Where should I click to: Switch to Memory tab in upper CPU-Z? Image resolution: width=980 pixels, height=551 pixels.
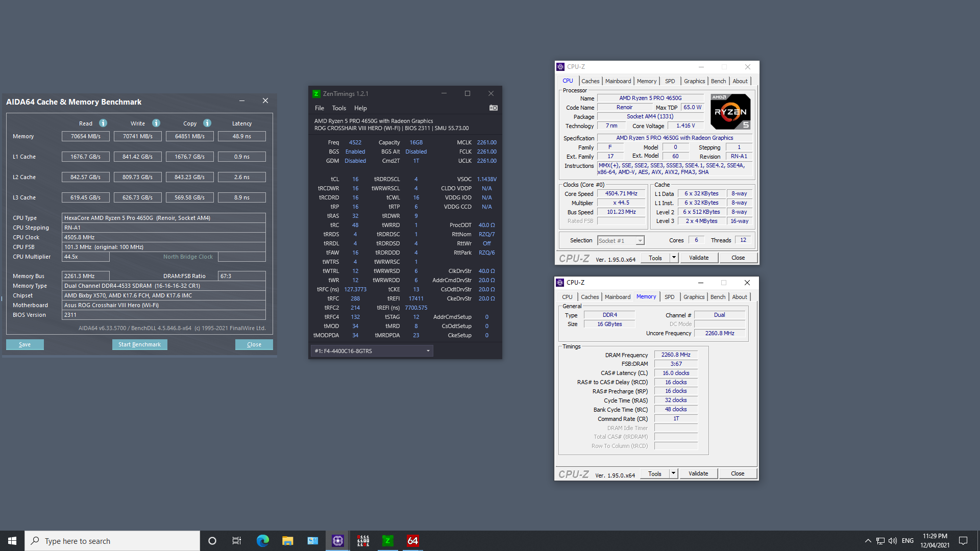(647, 81)
